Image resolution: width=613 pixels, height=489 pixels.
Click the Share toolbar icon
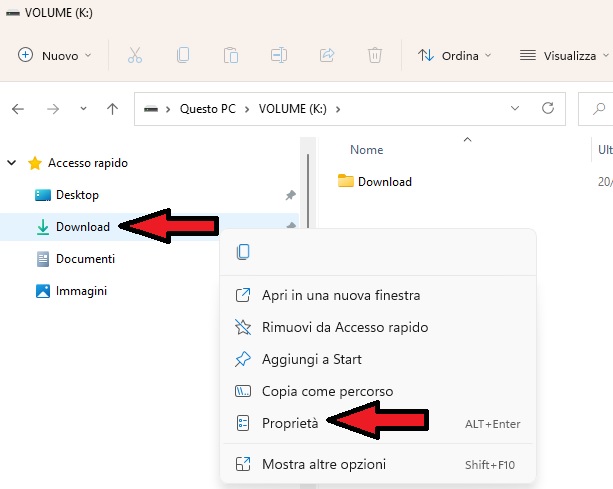pyautogui.click(x=327, y=55)
